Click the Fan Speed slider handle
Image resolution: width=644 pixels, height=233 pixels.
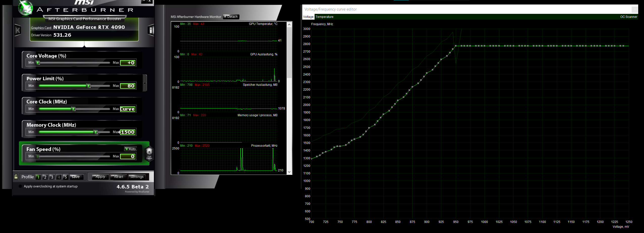(x=38, y=157)
